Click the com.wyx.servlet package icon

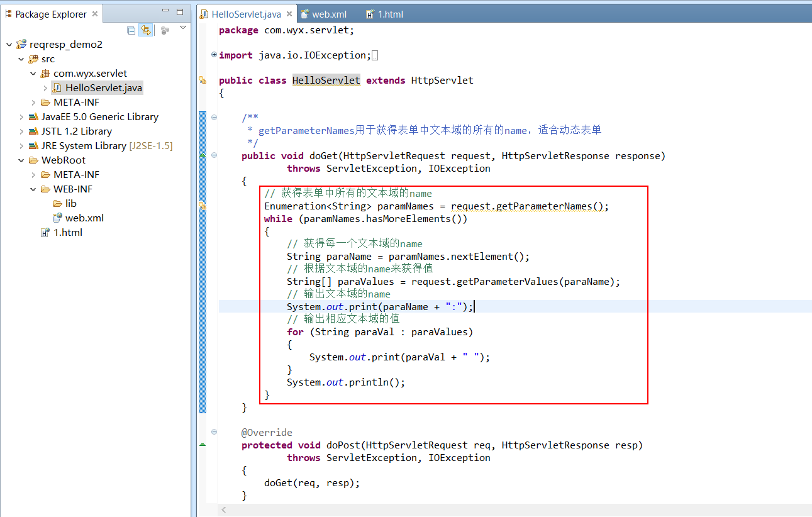[x=45, y=74]
